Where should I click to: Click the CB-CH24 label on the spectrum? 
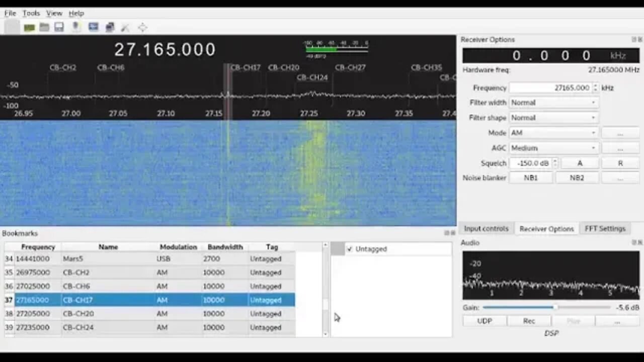312,77
